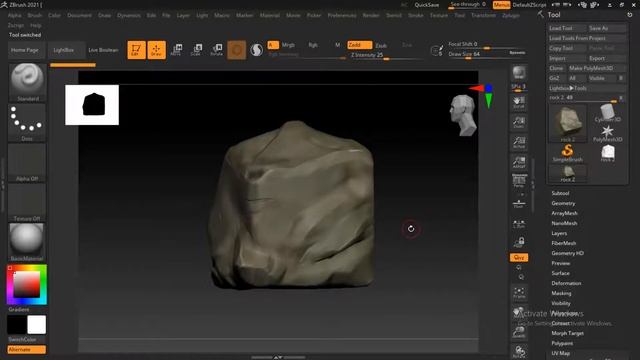Expand the Masking section
The image size is (640, 360).
561,293
